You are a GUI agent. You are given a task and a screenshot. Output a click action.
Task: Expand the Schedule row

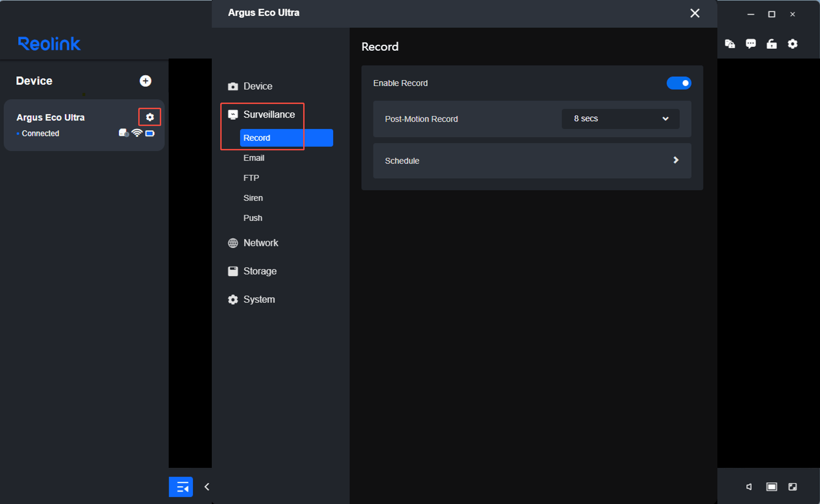tap(532, 161)
